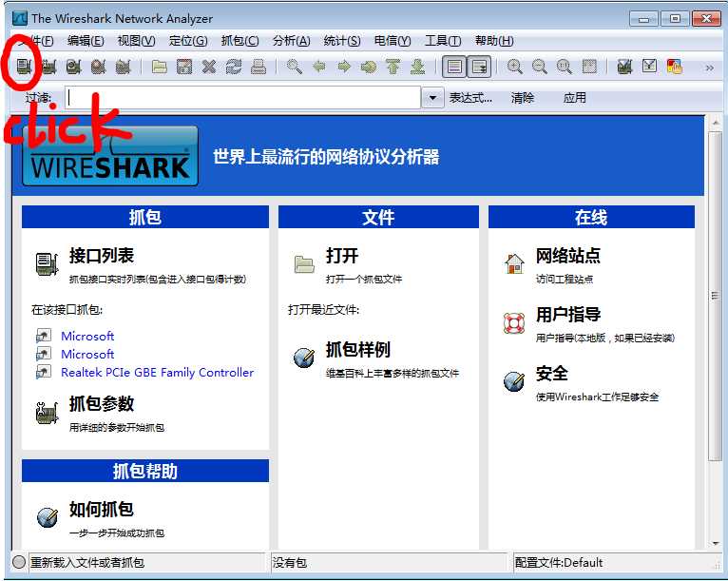Screen dimensions: 728x581
Task: Print packets using the printer icon
Action: [x=259, y=67]
